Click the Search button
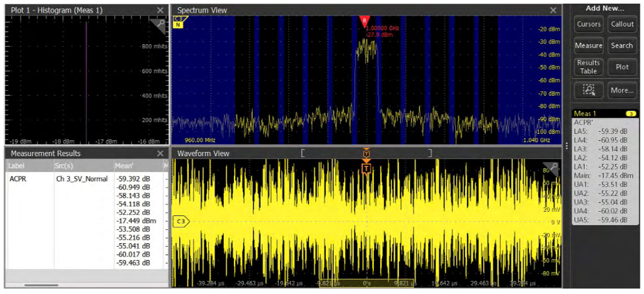This screenshot has height=294, width=644. 622,45
